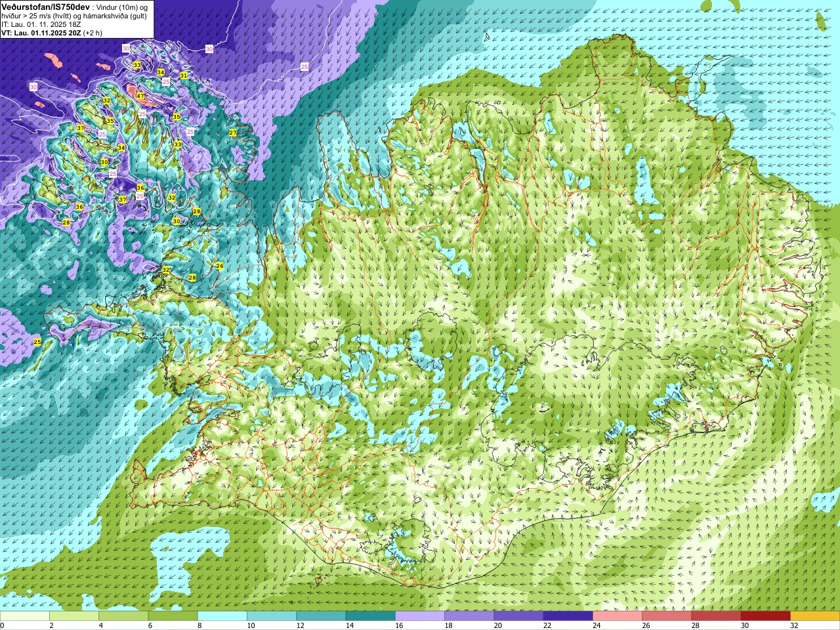This screenshot has width=840, height=630.
Task: Click the 22–24 m/s dark indigo legend swatch
Action: 568,616
